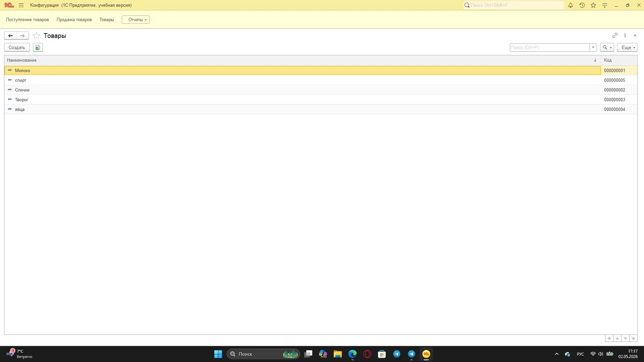Open the three-dot form options menu
Viewport: 644px width, 362px height.
(625, 36)
